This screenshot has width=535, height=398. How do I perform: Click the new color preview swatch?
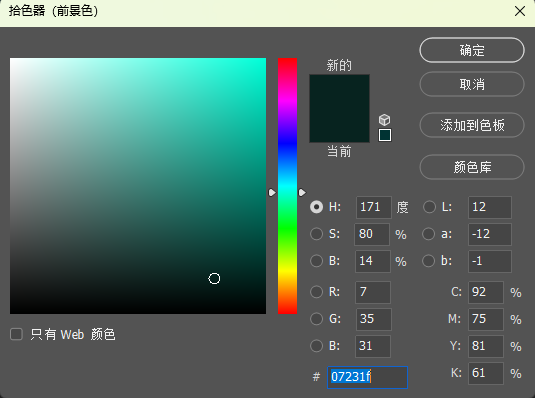(x=339, y=91)
